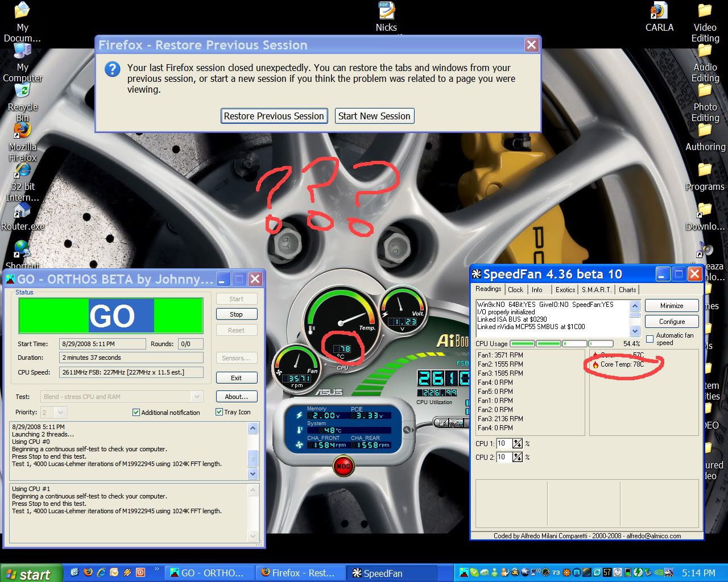
Task: Click the wrench expander on the AI Booster panel
Action: (x=408, y=430)
